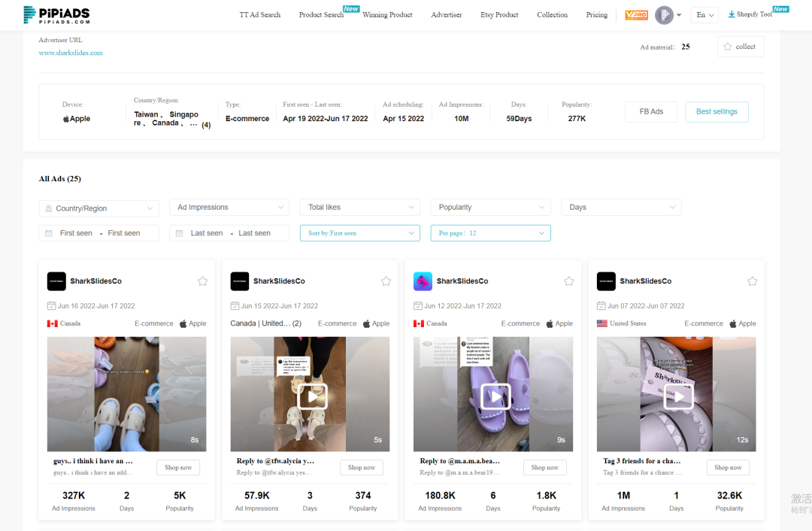Click the 327K Ad Impressions value
The width and height of the screenshot is (812, 531).
tap(74, 496)
